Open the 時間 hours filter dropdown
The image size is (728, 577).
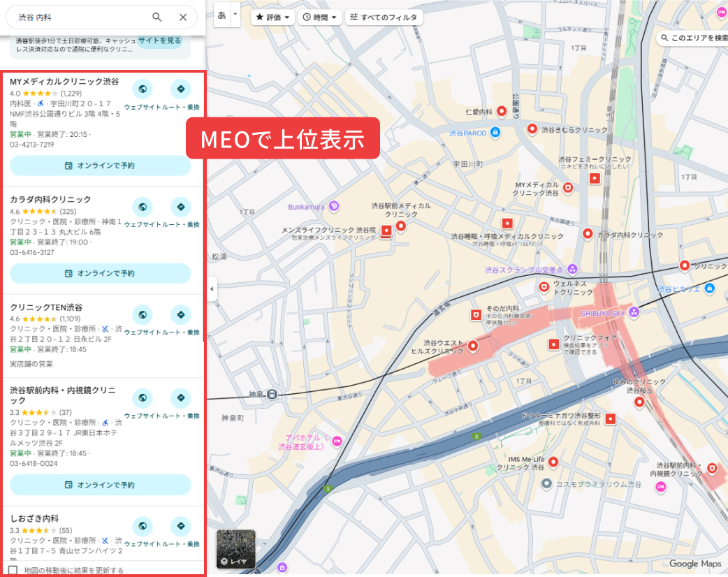coord(320,17)
